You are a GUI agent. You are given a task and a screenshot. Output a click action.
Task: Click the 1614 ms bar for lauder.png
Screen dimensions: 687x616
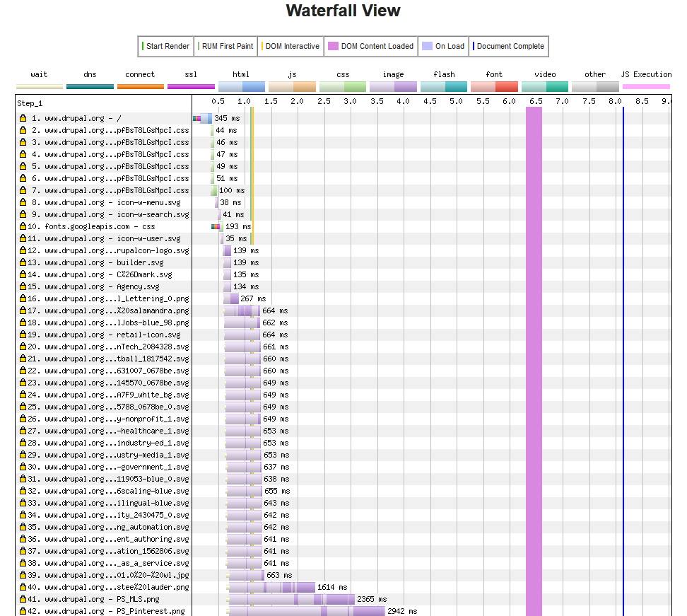(272, 588)
